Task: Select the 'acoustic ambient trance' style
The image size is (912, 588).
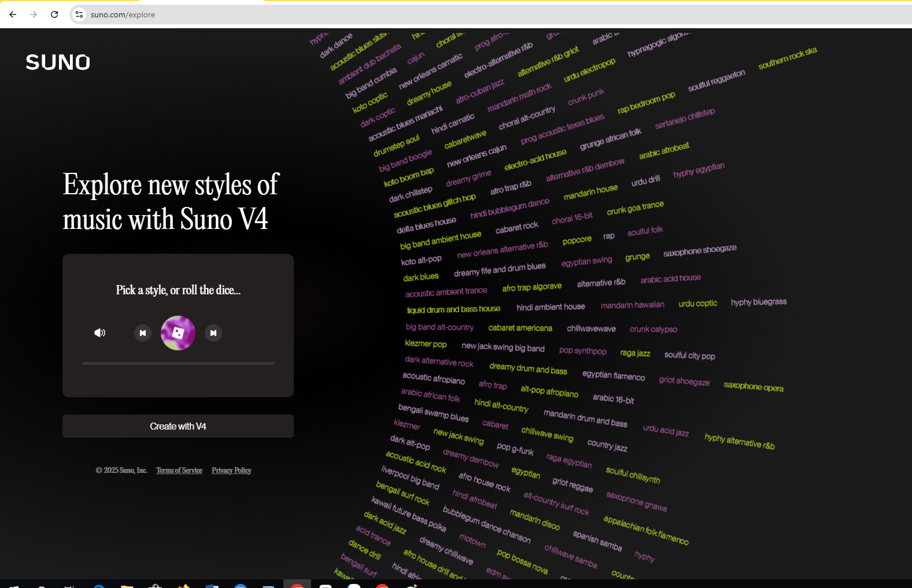Action: point(446,292)
